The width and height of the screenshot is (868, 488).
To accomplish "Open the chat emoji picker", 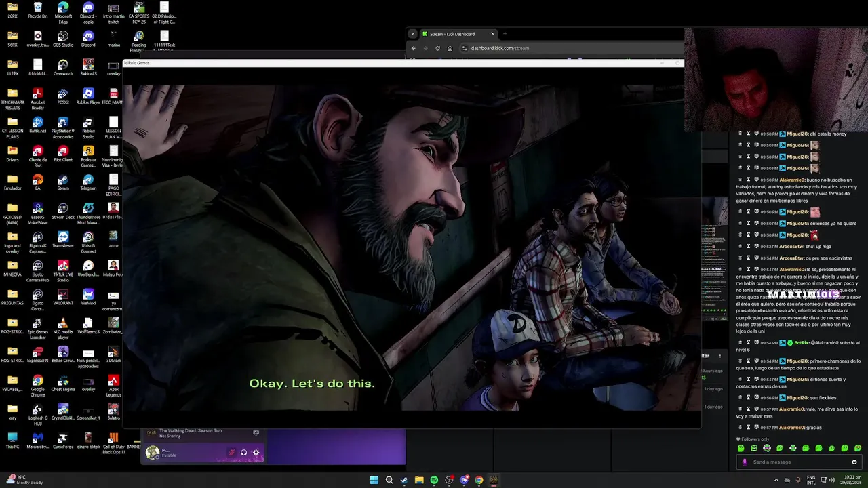I will click(854, 462).
